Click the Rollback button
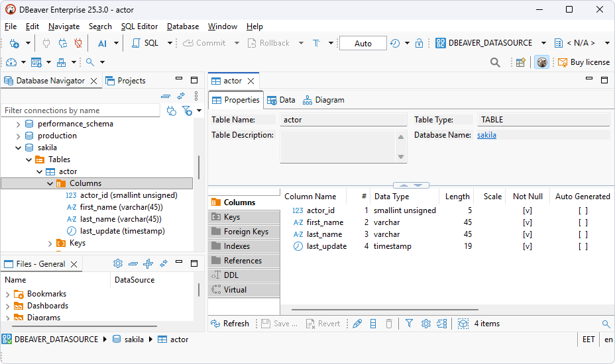Screen dimensions: 615x364 coord(268,43)
